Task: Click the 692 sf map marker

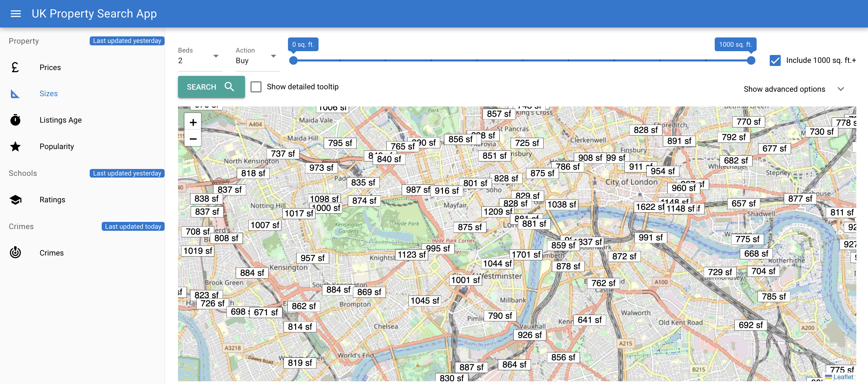Action: point(751,325)
